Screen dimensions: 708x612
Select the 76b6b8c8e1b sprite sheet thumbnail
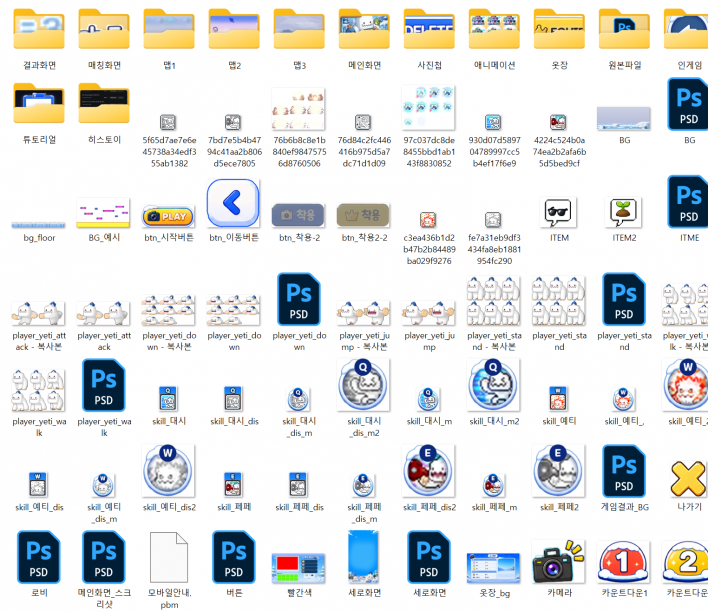point(298,109)
